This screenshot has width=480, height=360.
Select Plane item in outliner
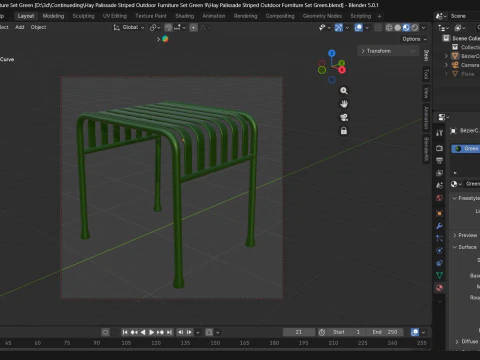(x=467, y=74)
